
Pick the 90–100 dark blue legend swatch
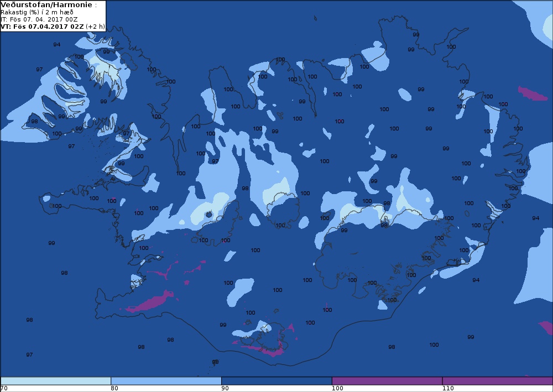(x=276, y=381)
